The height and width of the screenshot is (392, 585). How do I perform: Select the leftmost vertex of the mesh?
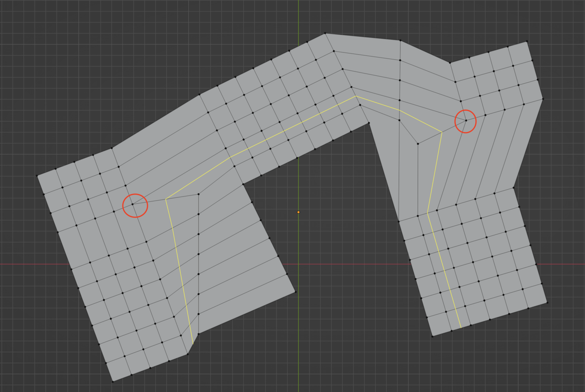(37, 175)
